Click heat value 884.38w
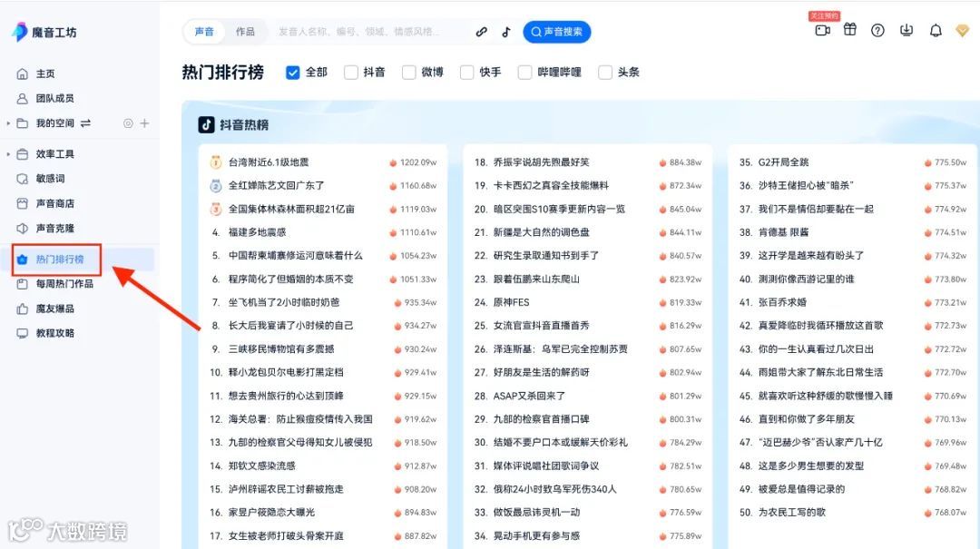Screen dimensions: 980x549 (685, 162)
